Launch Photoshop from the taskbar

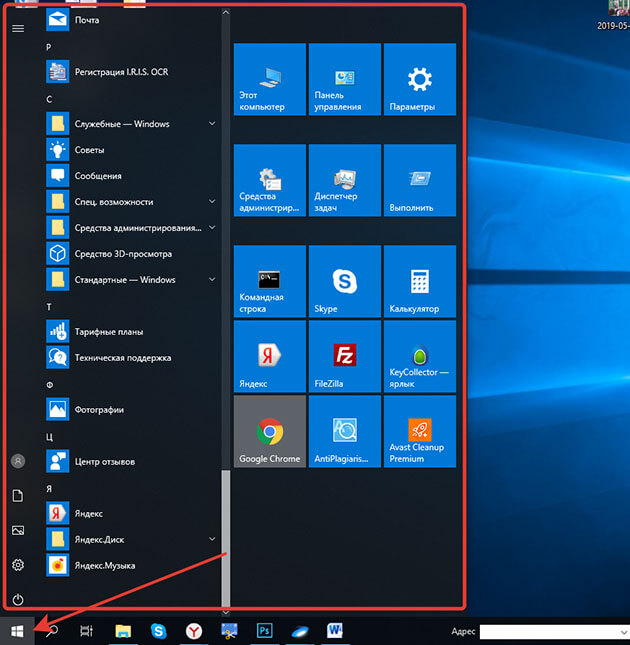tap(264, 631)
